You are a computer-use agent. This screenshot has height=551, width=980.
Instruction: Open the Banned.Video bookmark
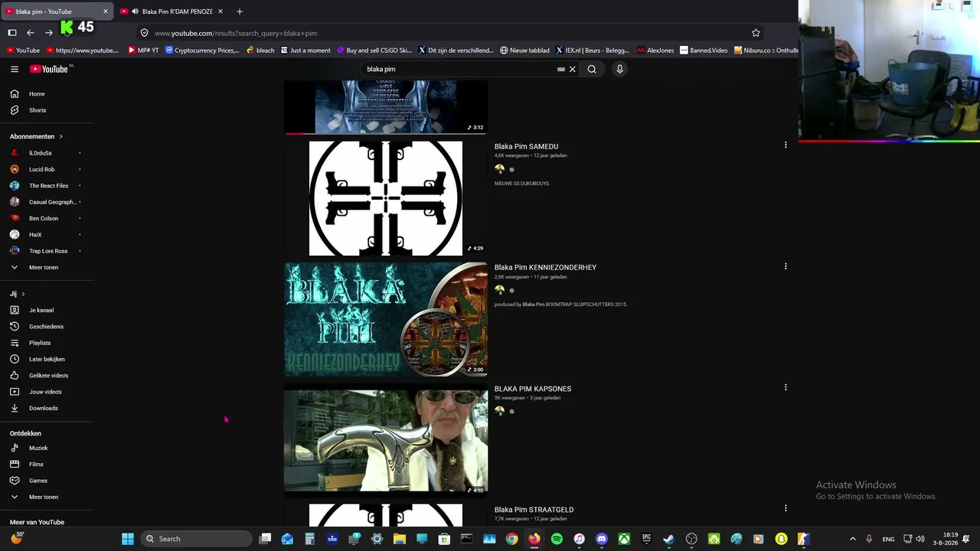(x=704, y=51)
